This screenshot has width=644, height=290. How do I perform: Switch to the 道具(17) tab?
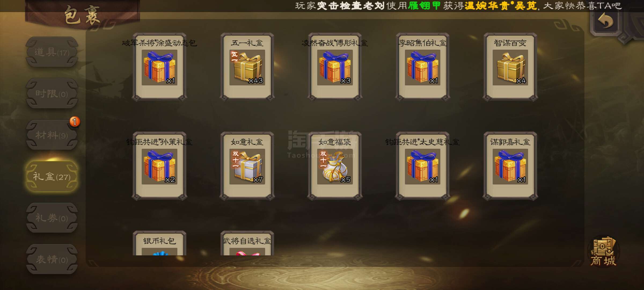(x=52, y=52)
